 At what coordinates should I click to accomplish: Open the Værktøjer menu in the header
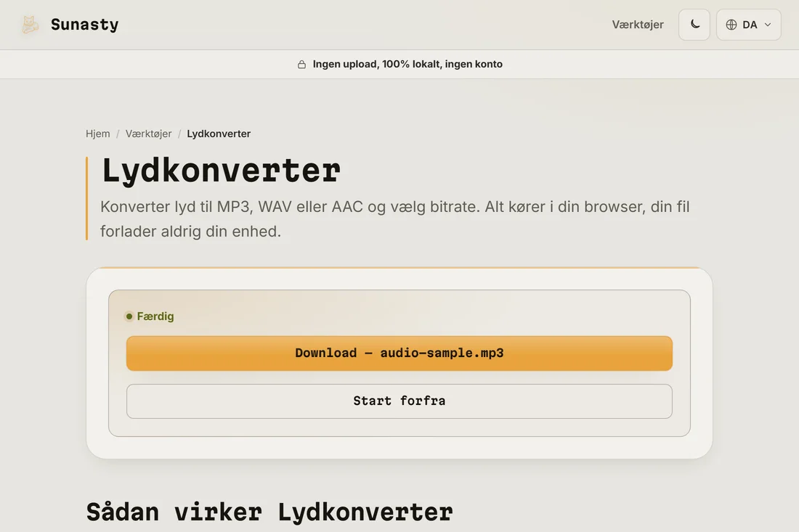click(638, 25)
